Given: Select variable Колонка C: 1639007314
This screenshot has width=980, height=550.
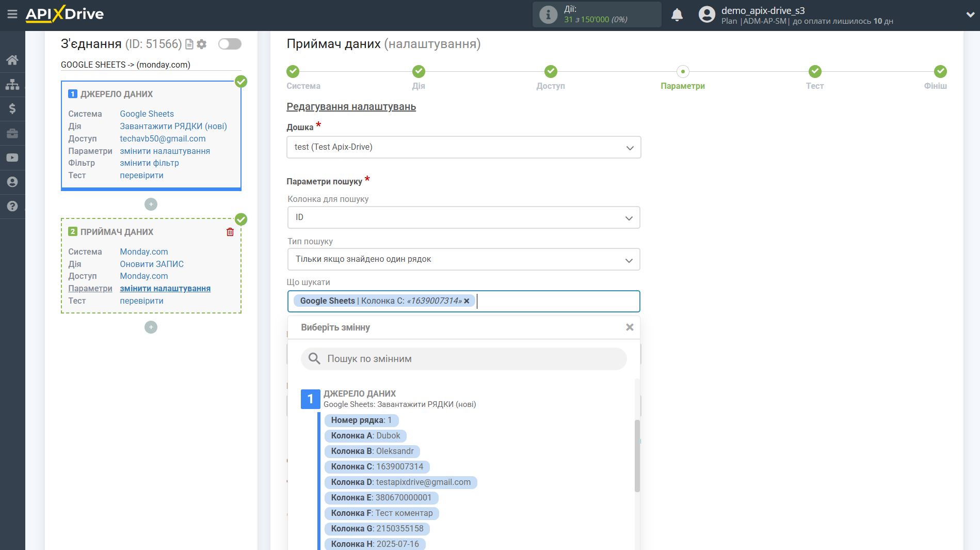Looking at the screenshot, I should 377,467.
